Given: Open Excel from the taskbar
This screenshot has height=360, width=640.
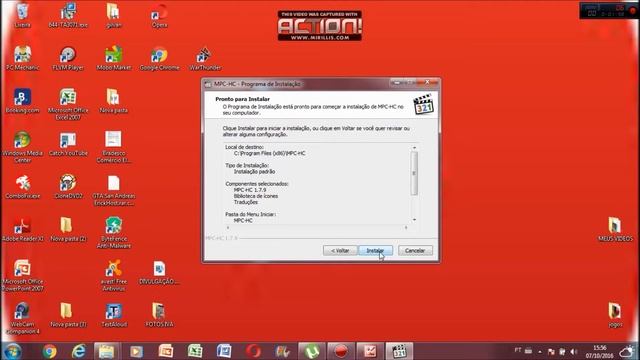Looking at the screenshot, I should tap(195, 351).
